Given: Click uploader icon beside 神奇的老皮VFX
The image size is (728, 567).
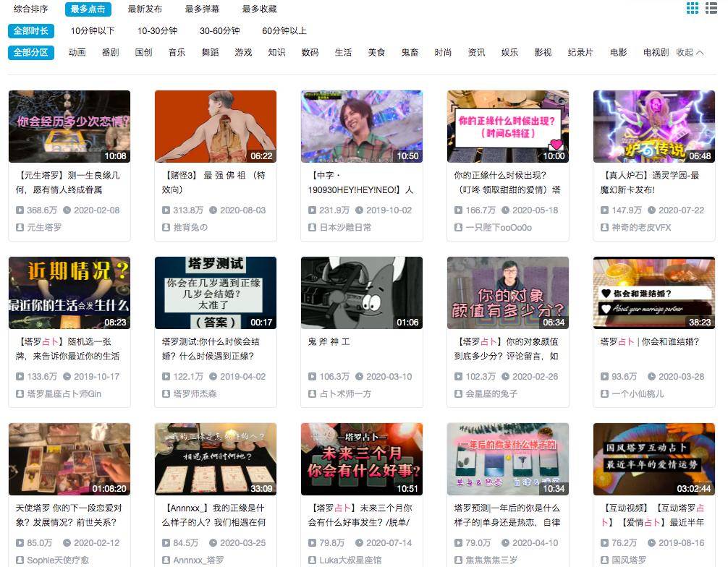Looking at the screenshot, I should coord(605,227).
